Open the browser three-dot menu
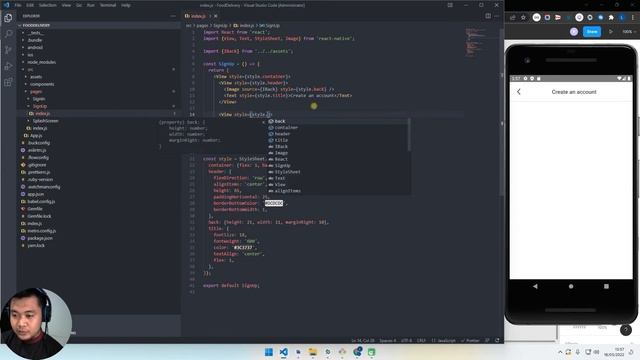The image size is (640, 360). [632, 18]
